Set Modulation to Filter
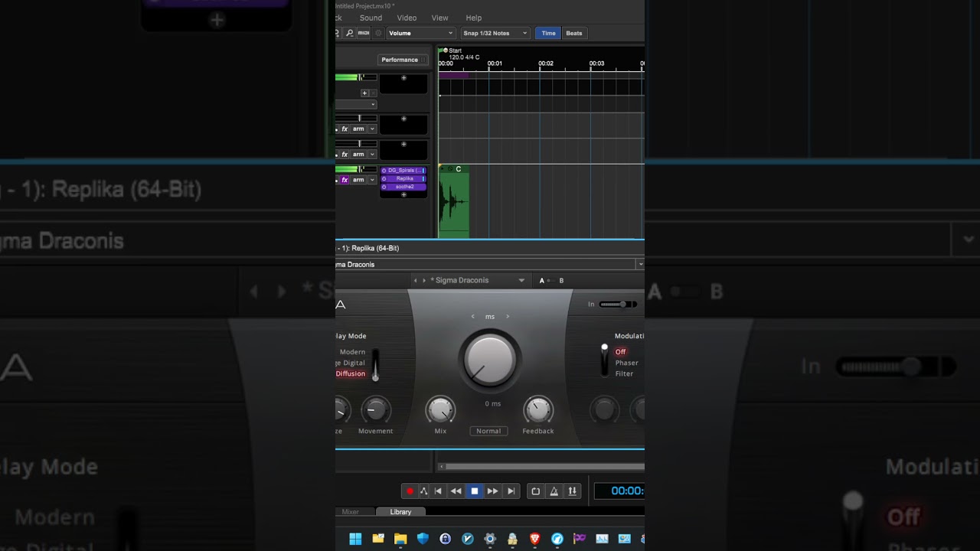 [x=624, y=373]
